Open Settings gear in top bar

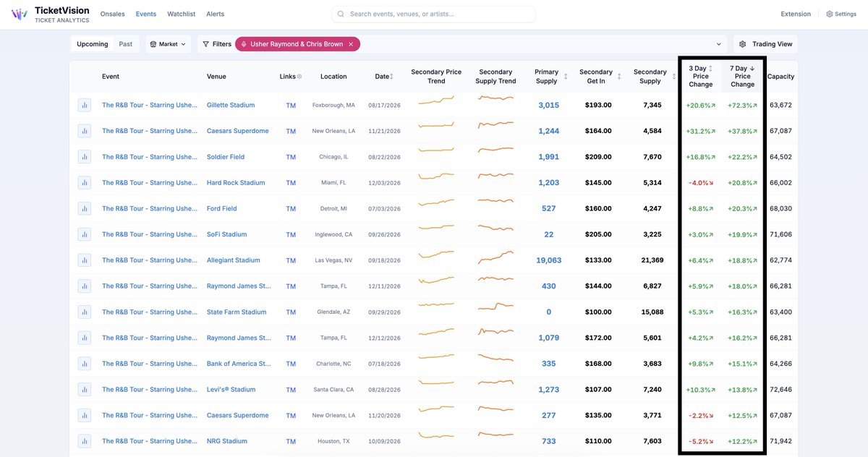pyautogui.click(x=841, y=14)
